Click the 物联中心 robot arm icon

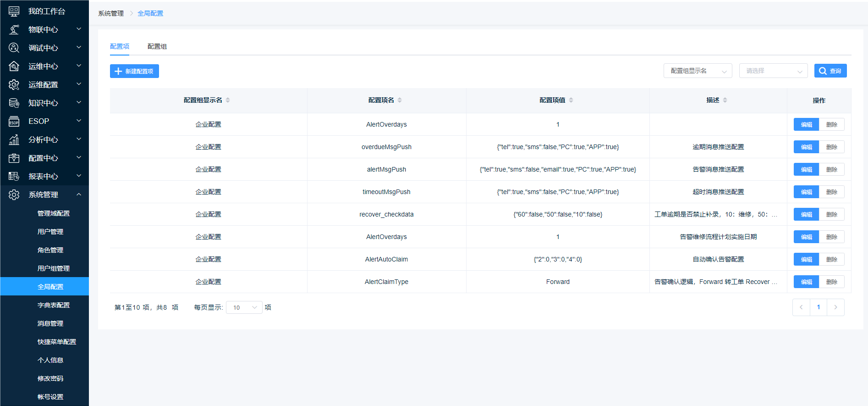(14, 29)
